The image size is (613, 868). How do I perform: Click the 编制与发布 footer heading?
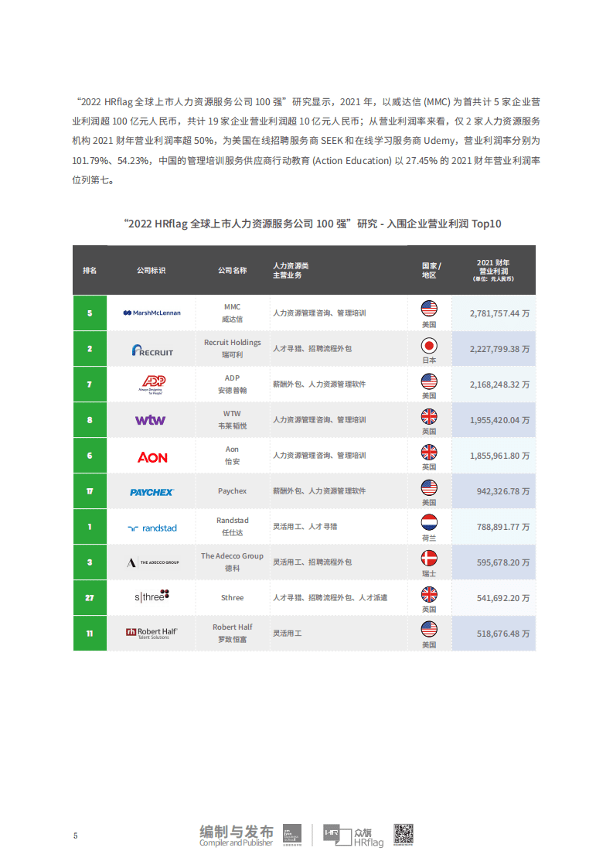tap(237, 832)
